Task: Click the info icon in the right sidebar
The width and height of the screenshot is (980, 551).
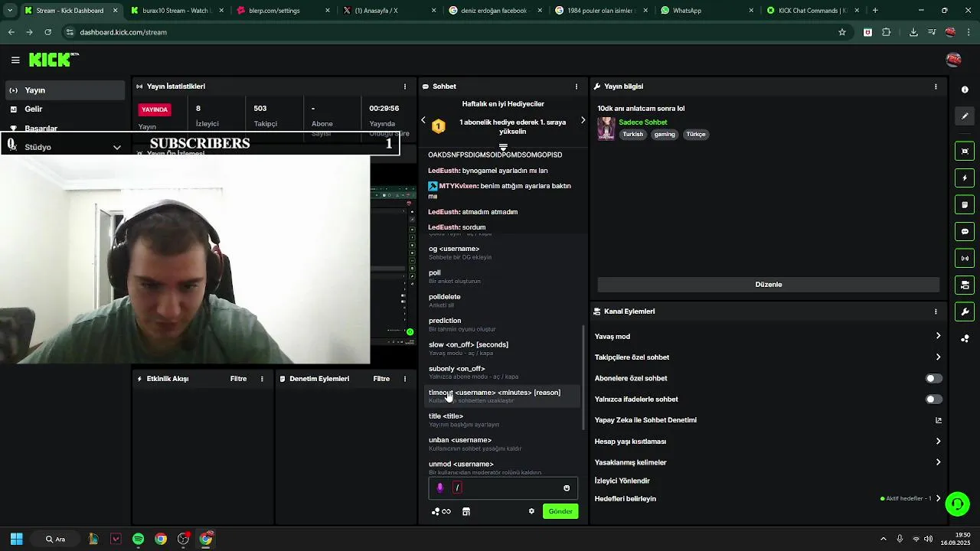Action: coord(965,90)
